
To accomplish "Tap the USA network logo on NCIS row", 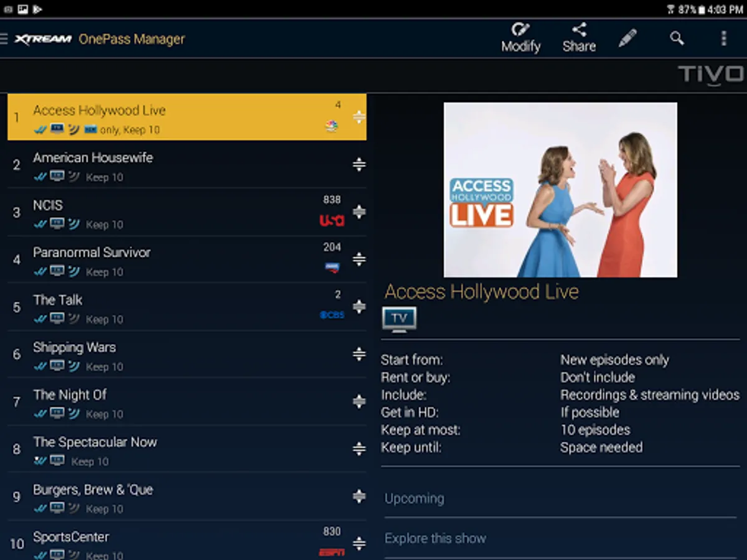I will pyautogui.click(x=332, y=220).
